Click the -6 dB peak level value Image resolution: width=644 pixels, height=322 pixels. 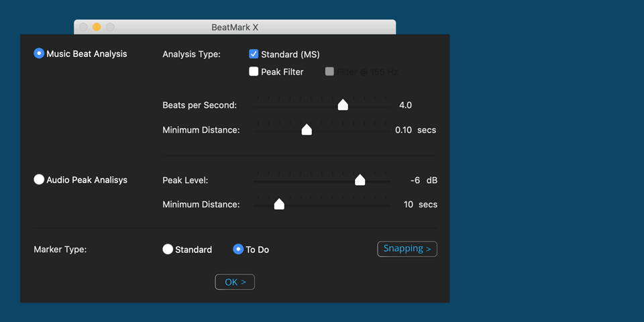click(x=423, y=180)
